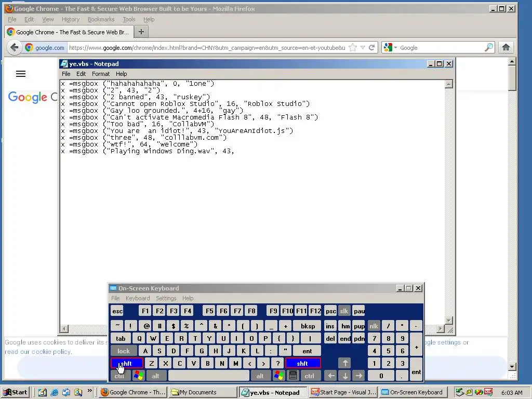Toggle the right alt key on keyboard
This screenshot has width=532, height=399.
tap(260, 376)
